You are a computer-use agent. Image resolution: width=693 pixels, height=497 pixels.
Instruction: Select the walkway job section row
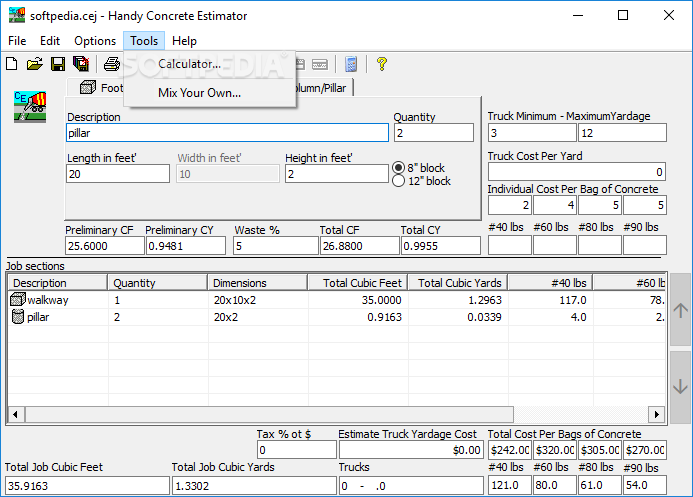point(337,300)
